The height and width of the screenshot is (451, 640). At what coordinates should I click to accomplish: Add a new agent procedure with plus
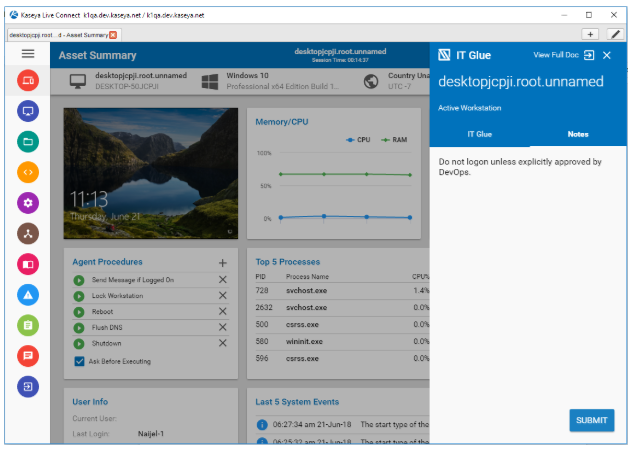click(223, 262)
